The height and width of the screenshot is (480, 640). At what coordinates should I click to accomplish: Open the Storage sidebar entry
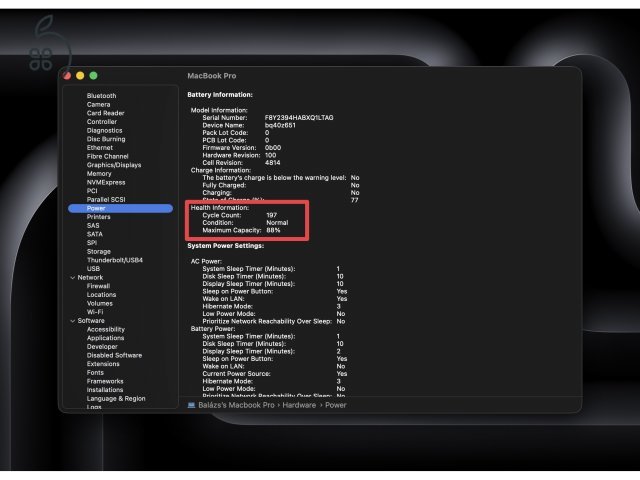click(98, 251)
